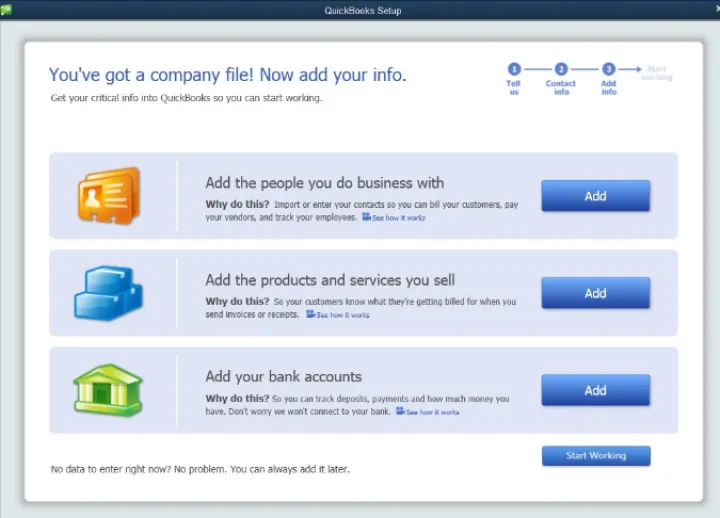Viewport: 720px width, 518px height.
Task: Click the 'You've got a company file!' title
Action: coord(227,75)
